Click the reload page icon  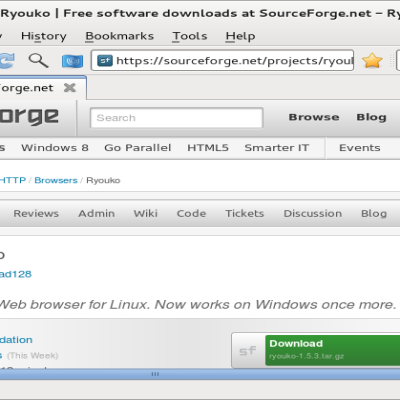pos(7,60)
